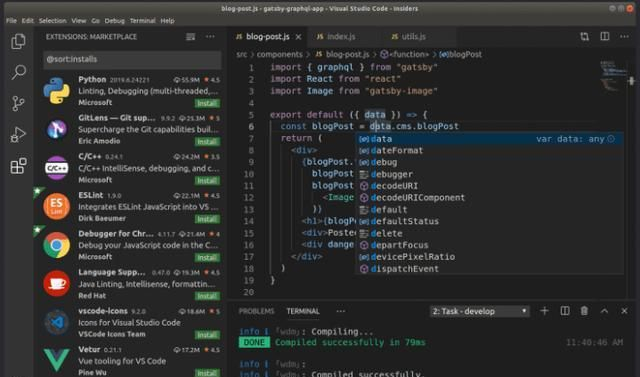Install the Language Support Java extension

click(207, 296)
